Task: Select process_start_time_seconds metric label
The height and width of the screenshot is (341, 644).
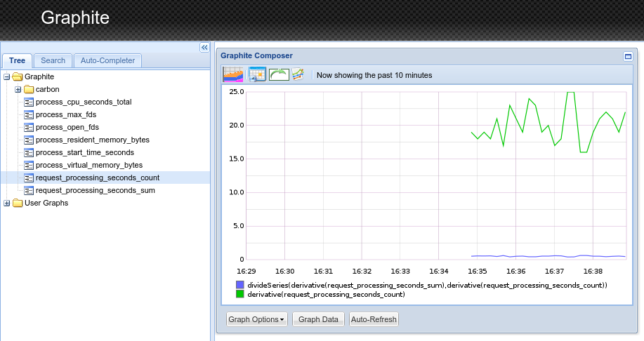Action: [84, 153]
